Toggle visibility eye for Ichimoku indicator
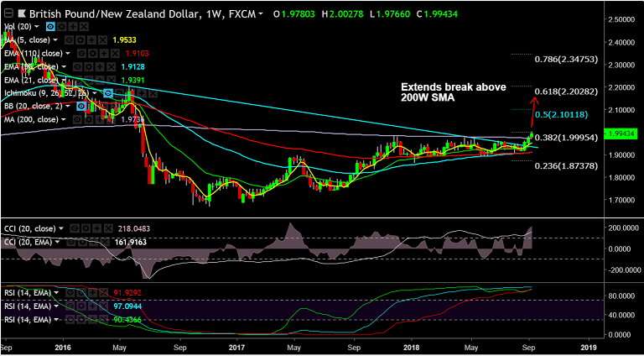 tap(108, 94)
